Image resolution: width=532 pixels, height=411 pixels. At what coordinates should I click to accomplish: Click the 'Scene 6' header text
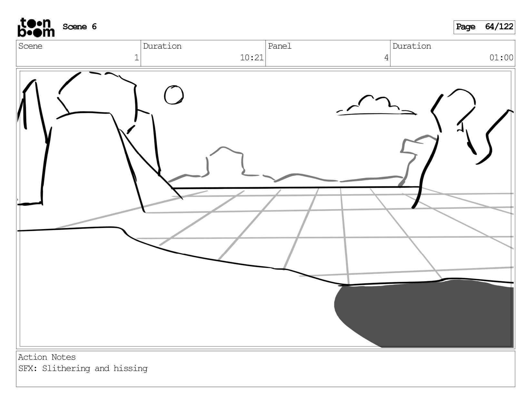pos(80,27)
